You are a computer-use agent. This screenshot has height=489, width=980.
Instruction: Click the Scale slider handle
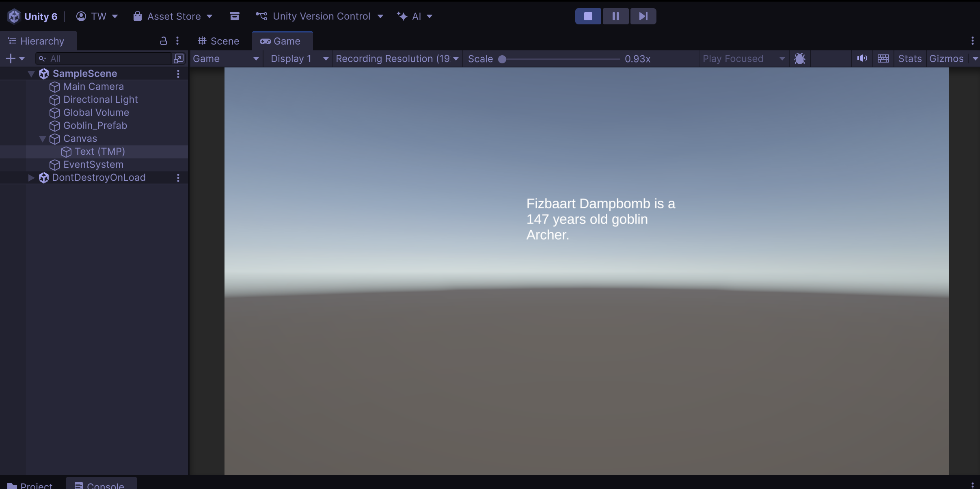[502, 59]
